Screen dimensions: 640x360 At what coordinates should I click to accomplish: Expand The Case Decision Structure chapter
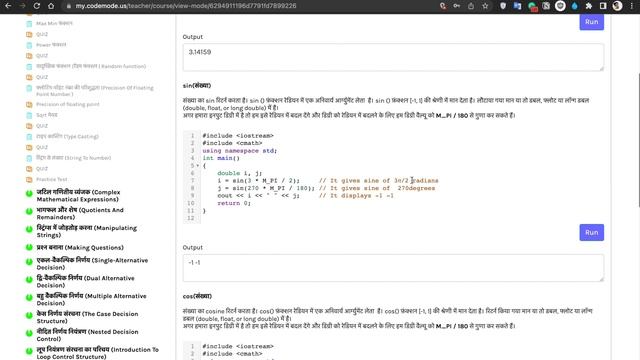(x=87, y=318)
